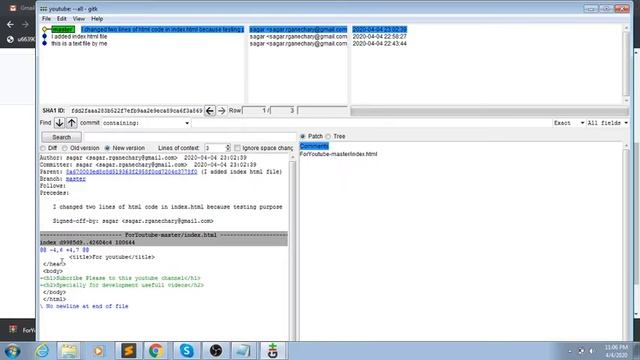Select the commit dot for 'this is a text file by me'
Image resolution: width=640 pixels, height=360 pixels.
pyautogui.click(x=45, y=43)
